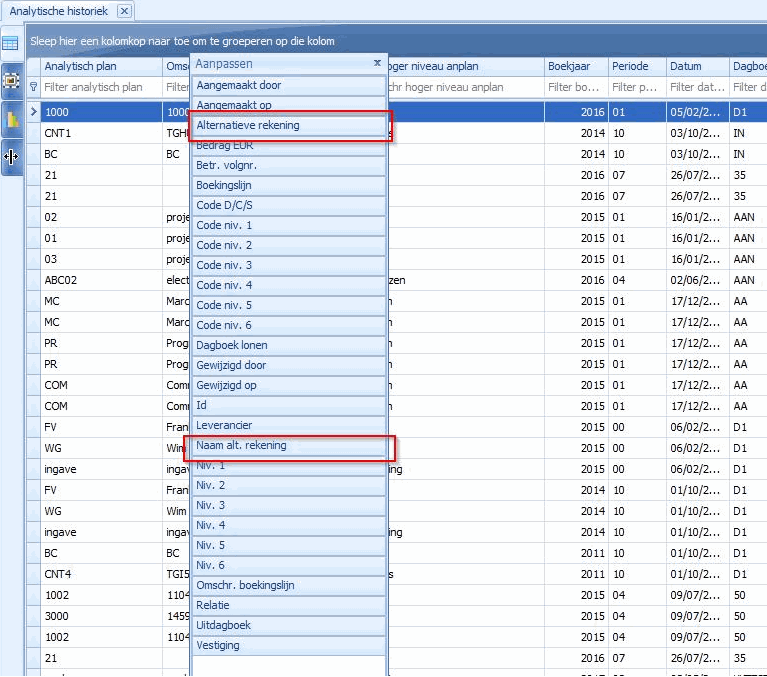Select 'Naam alt. rekening' column entry
The width and height of the screenshot is (767, 677).
click(288, 445)
